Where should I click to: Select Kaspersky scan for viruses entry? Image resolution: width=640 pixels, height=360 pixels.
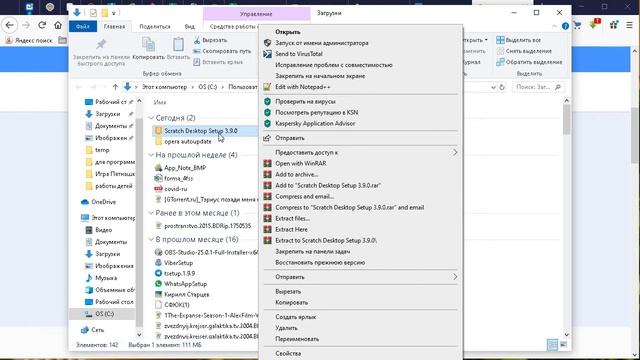[305, 102]
